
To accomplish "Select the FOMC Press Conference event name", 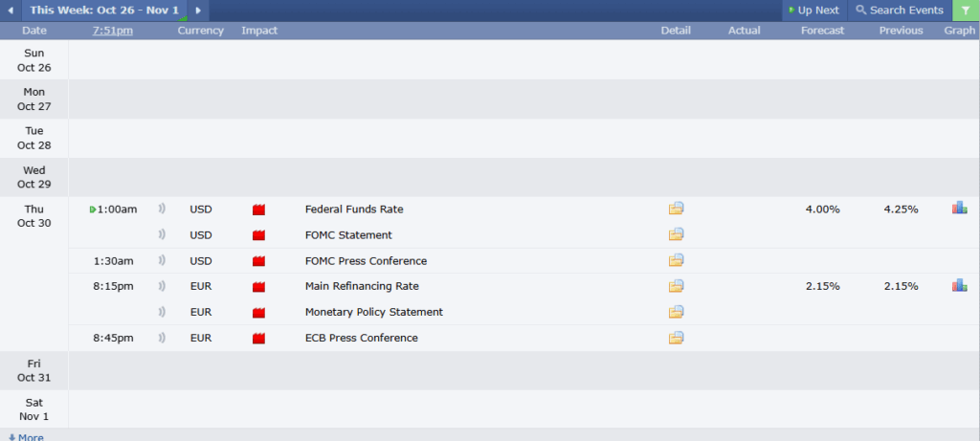I will [x=366, y=261].
